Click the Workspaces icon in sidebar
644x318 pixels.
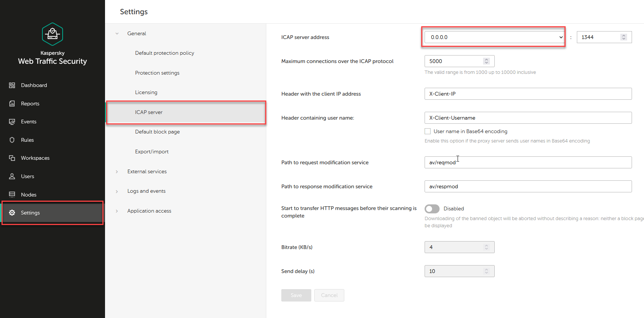12,158
